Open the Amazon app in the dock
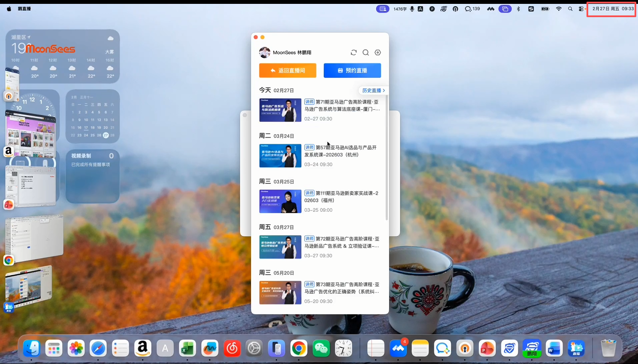The height and width of the screenshot is (364, 638). click(x=142, y=349)
